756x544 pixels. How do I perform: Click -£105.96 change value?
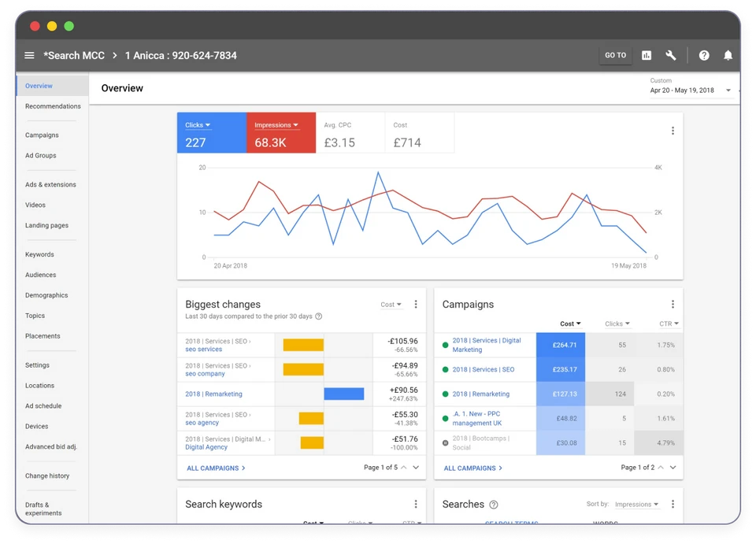point(402,341)
